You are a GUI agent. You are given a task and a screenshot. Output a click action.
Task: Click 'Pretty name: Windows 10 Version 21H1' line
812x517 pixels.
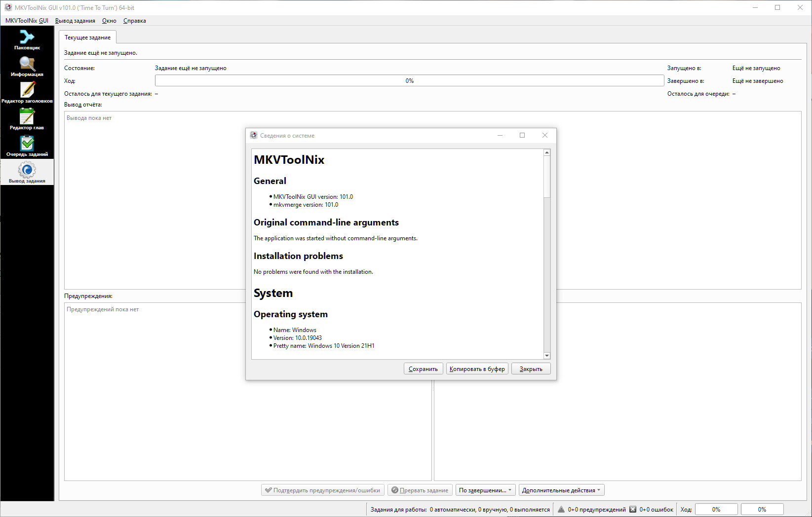tap(324, 346)
